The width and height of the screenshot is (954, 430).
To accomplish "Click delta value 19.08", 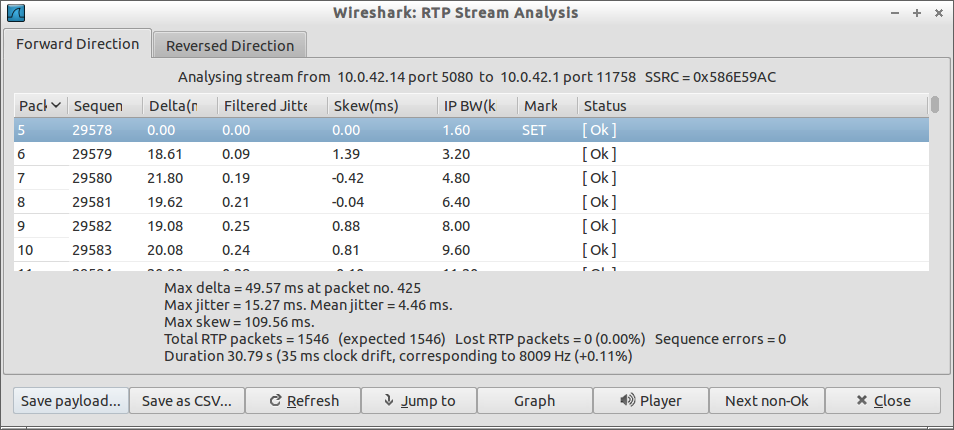I will [x=165, y=226].
